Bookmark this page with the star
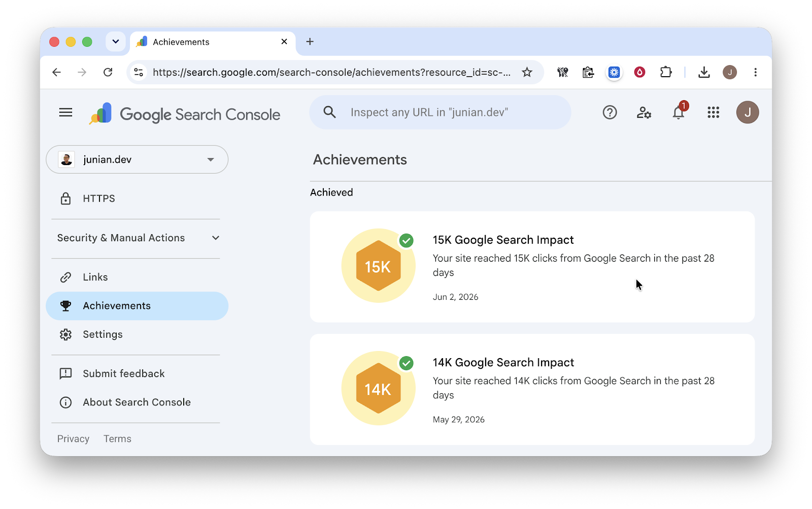 (x=527, y=72)
